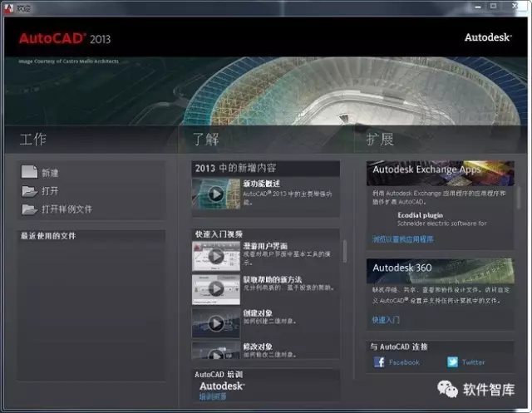The height and width of the screenshot is (413, 532).
Task: Select the 新功能概述 title text
Action: 261,184
